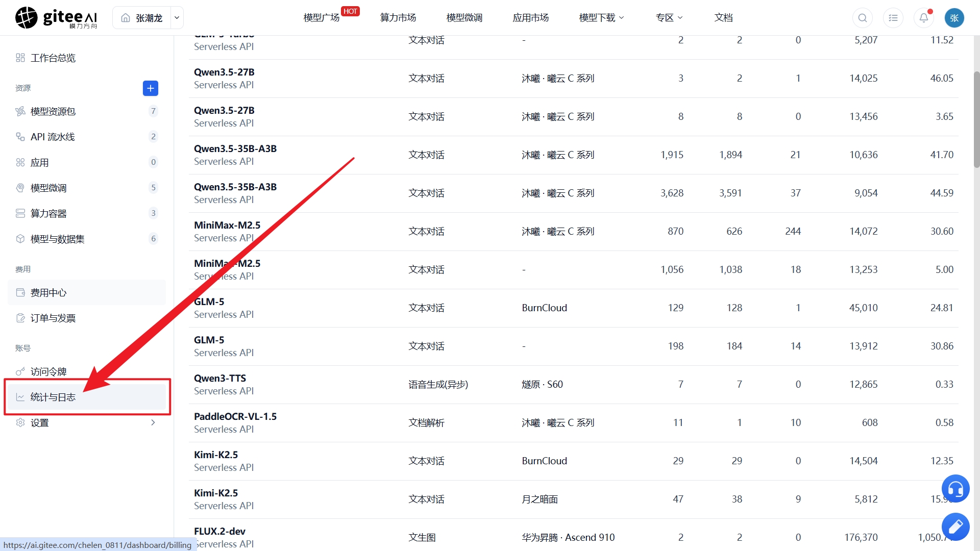
Task: Open the user avatar menu
Action: tap(954, 18)
